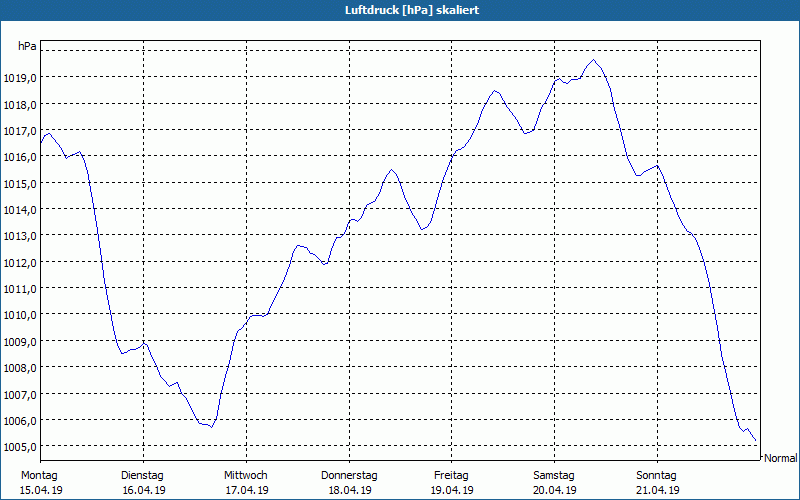Click the chart title 'Luftdruck [hPa] skaliert'
This screenshot has width=800, height=500.
click(412, 10)
